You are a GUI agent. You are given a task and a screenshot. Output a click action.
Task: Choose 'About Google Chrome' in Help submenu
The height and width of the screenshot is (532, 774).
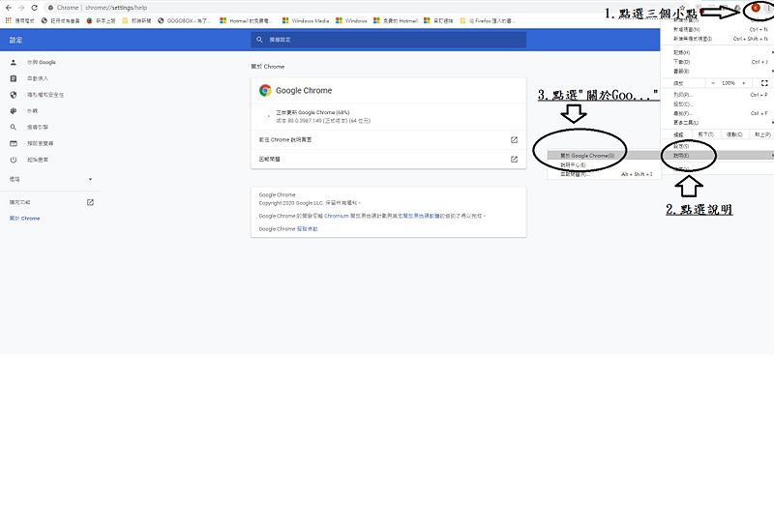(604, 156)
